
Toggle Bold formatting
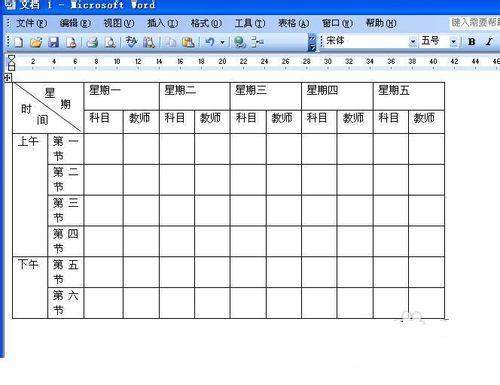471,42
